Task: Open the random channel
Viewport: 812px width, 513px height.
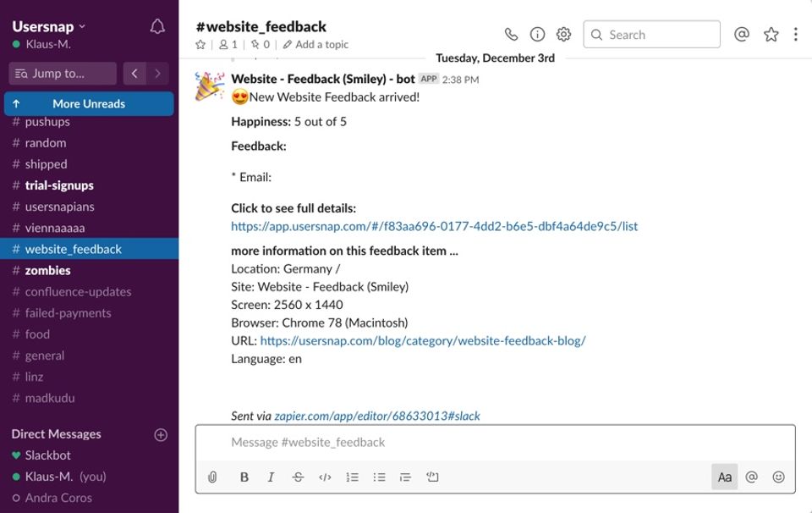Action: tap(89, 143)
